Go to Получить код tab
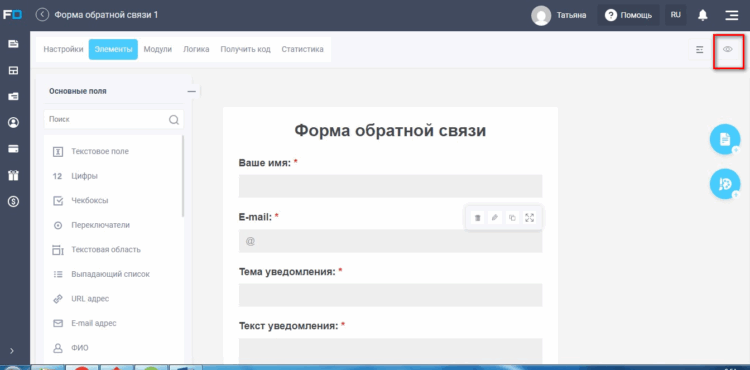Screen dimensions: 750x370 (x=245, y=49)
